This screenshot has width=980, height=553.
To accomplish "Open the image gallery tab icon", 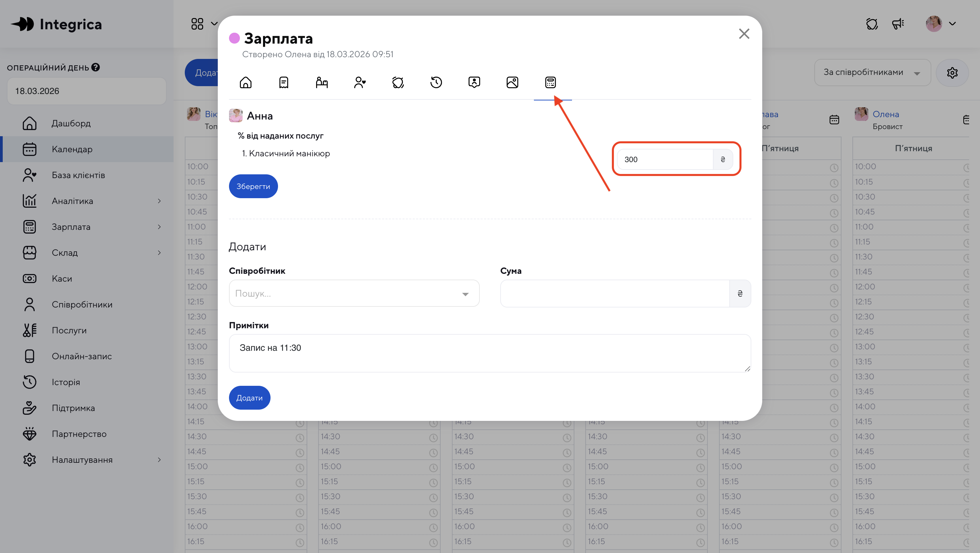I will point(512,82).
